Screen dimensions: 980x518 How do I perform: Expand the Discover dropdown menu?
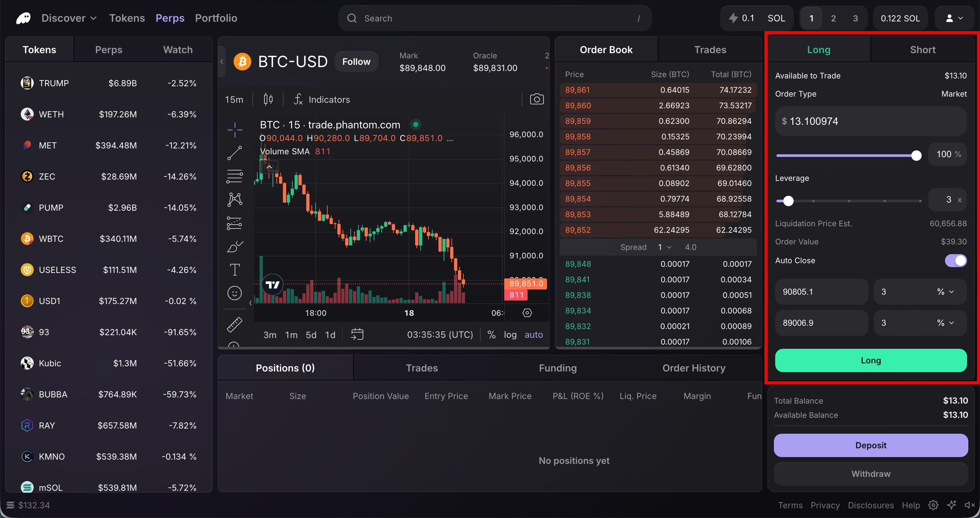[69, 18]
